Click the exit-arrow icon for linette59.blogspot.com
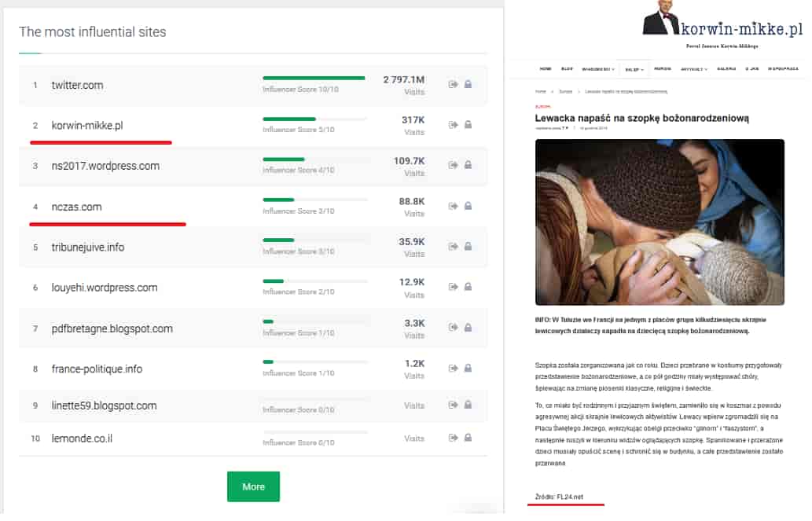The width and height of the screenshot is (812, 521). tap(453, 405)
